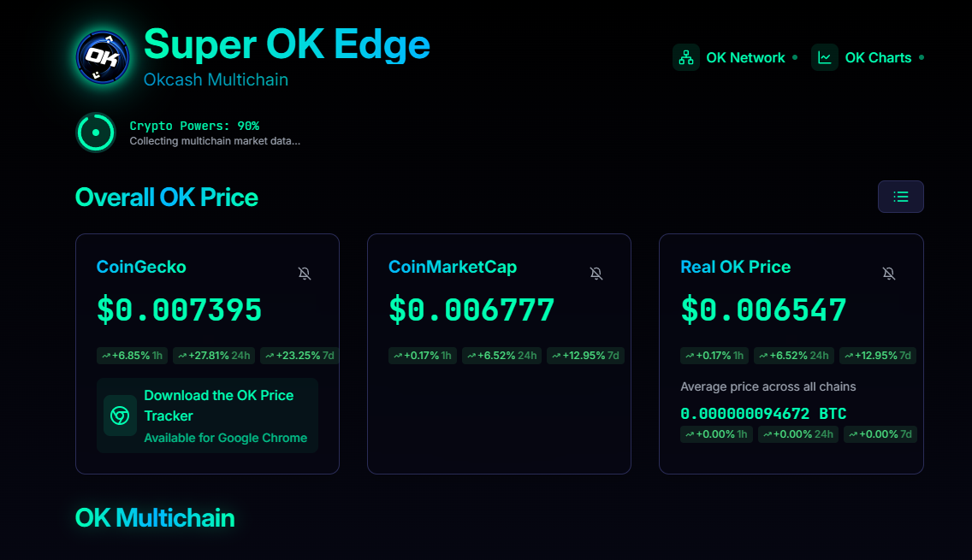Viewport: 972px width, 560px height.
Task: Open the list view layout menu
Action: pos(900,197)
